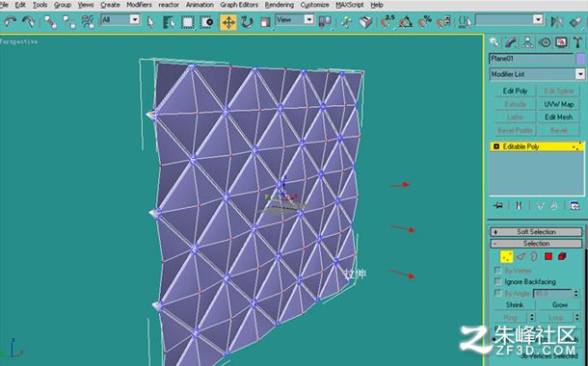
Task: Select the Move tool in the toolbar
Action: pos(228,22)
